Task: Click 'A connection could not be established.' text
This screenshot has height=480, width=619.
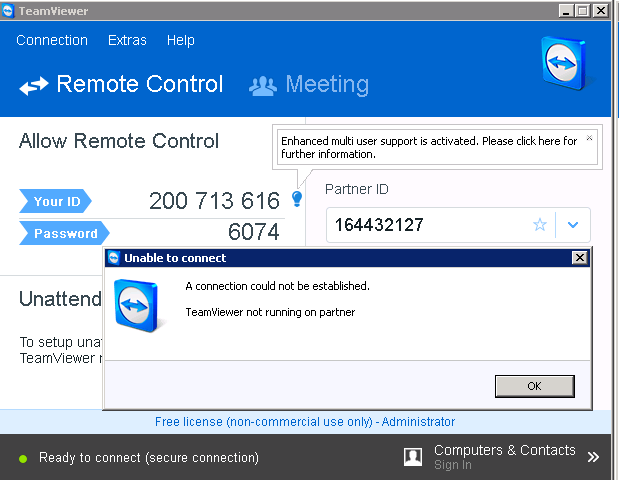Action: (x=278, y=286)
